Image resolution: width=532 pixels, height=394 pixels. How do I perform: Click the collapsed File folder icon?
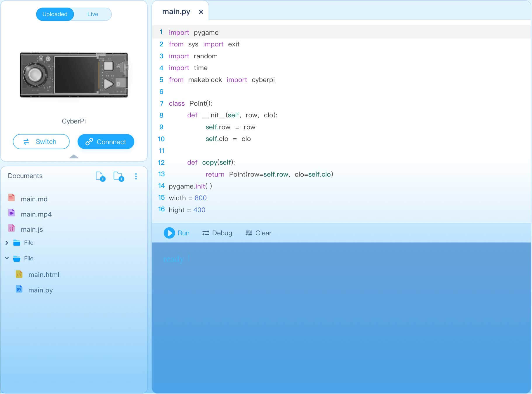point(17,243)
